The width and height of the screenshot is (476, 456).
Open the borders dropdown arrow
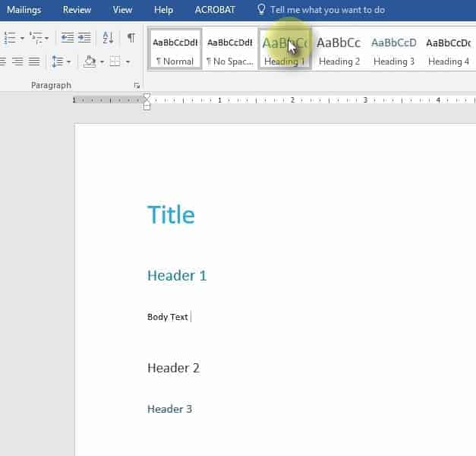127,61
